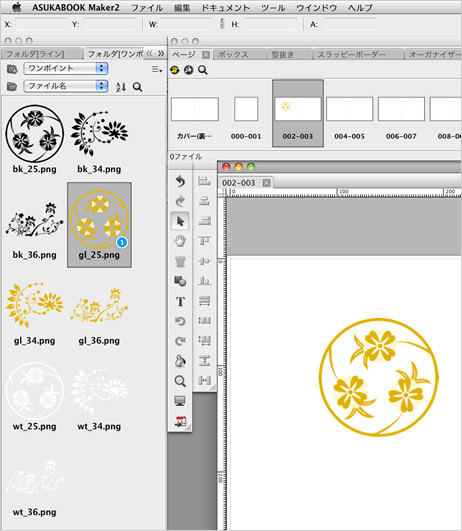This screenshot has height=531, width=462.
Task: Click the redo arrow icon
Action: click(x=180, y=201)
